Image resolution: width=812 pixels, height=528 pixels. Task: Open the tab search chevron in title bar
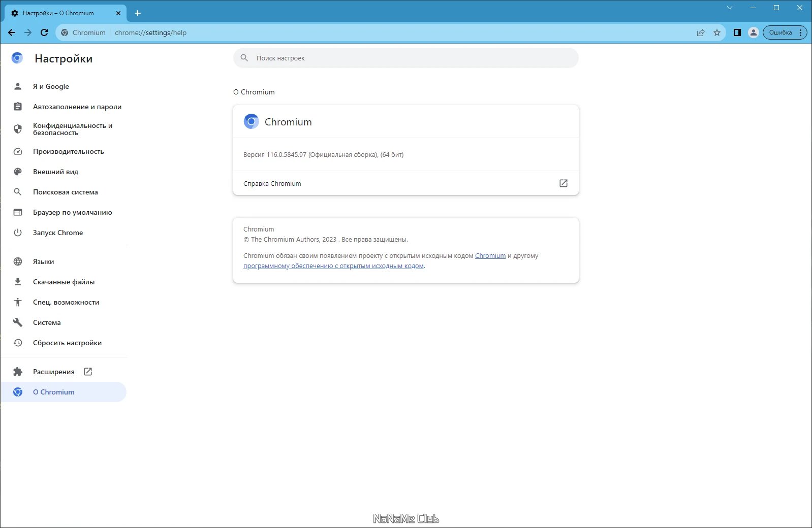point(730,8)
